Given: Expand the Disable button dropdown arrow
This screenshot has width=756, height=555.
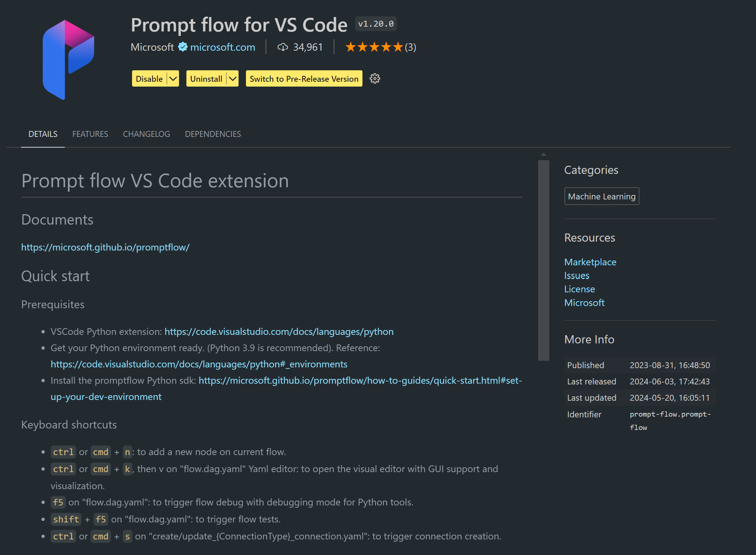Looking at the screenshot, I should (x=173, y=78).
